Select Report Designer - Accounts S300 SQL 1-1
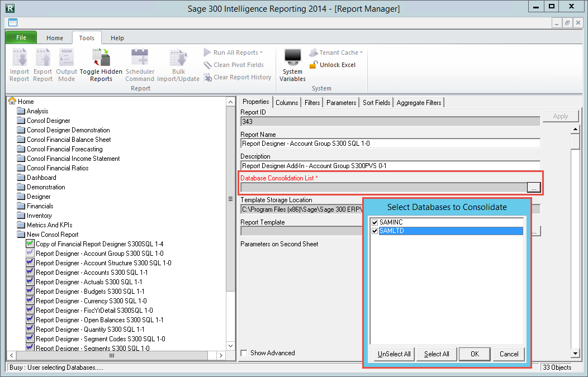This screenshot has height=377, width=588. point(87,273)
